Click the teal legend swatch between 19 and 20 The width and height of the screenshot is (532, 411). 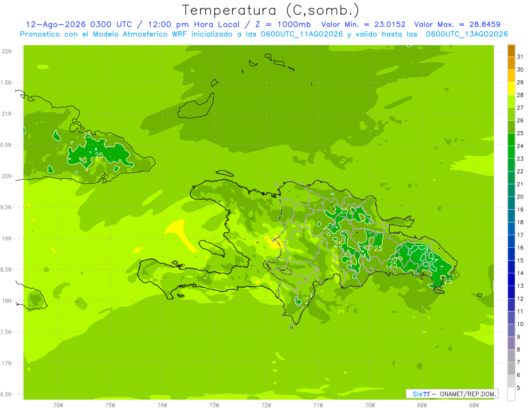tap(511, 203)
